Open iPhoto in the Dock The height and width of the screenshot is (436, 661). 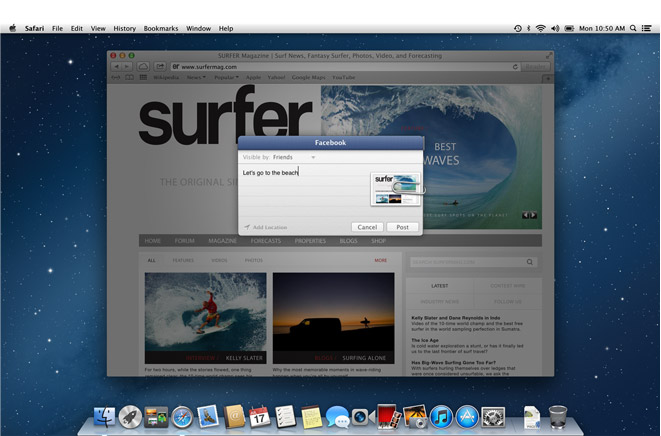(x=415, y=417)
